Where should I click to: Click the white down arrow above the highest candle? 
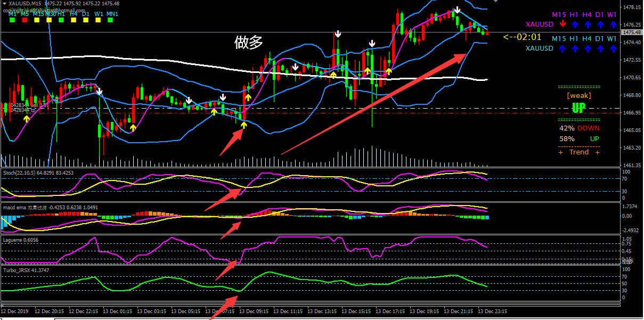(x=457, y=11)
